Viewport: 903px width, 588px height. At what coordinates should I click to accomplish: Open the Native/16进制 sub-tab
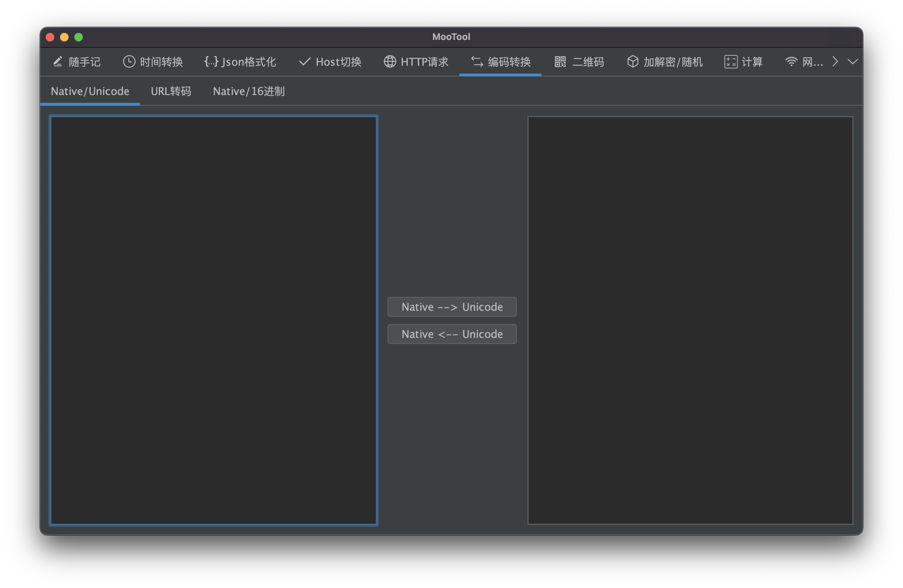click(249, 91)
